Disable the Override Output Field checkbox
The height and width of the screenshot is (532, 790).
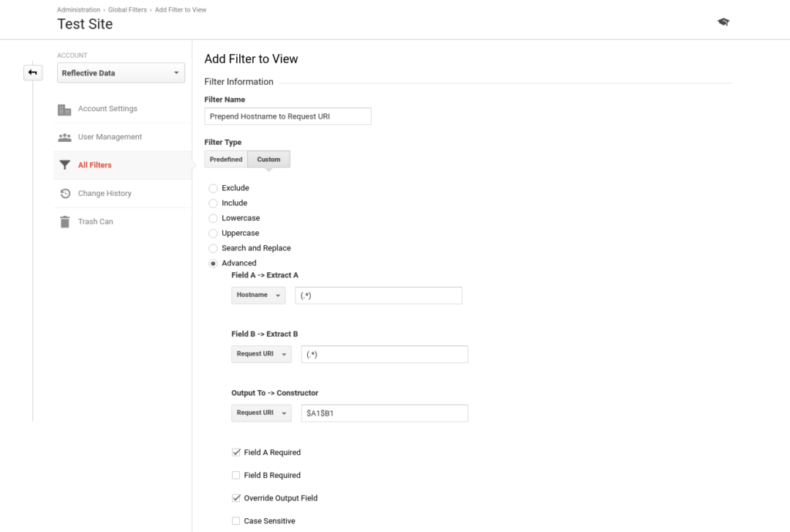point(236,498)
